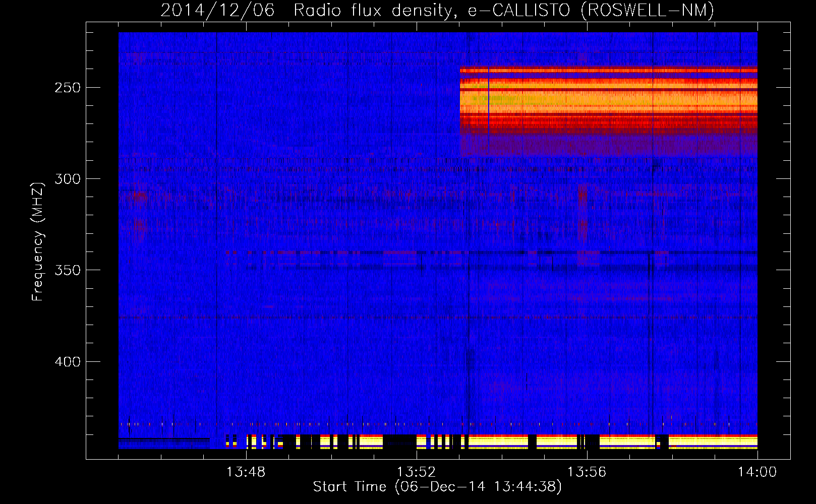Viewport: 816px width, 504px height.
Task: Click the date "2014/12/06" in the title
Action: tap(217, 10)
